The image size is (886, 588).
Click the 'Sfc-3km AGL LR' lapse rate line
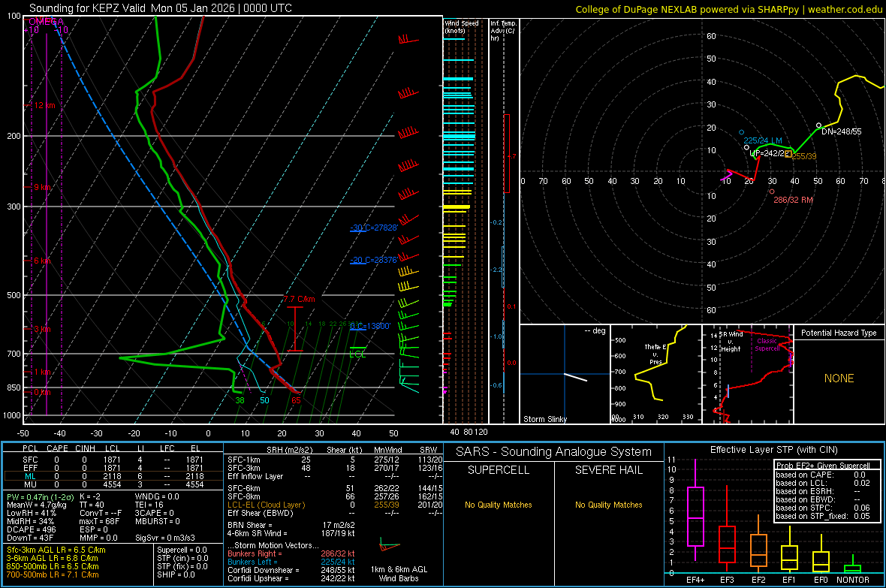56,550
